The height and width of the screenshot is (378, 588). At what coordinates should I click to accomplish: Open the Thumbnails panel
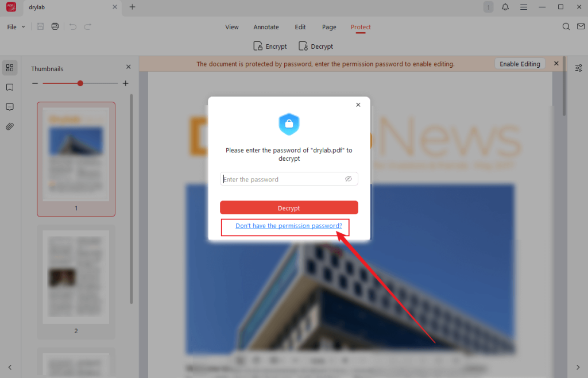click(9, 67)
